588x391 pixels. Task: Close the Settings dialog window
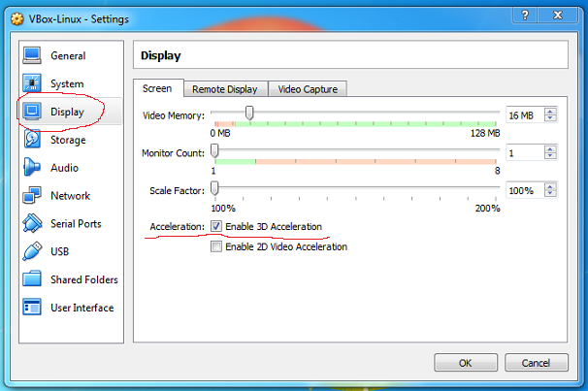(x=558, y=16)
